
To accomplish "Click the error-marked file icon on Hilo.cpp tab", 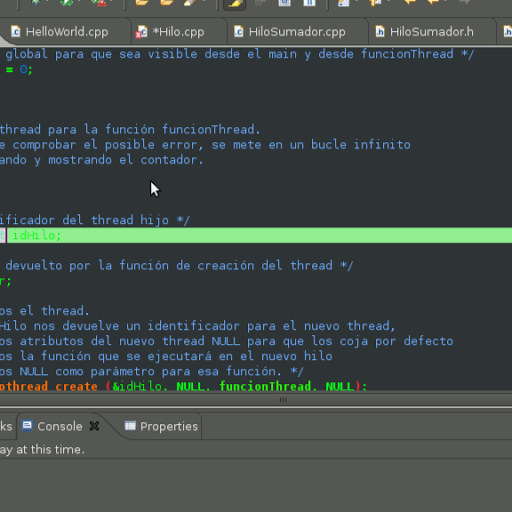I will click(141, 32).
